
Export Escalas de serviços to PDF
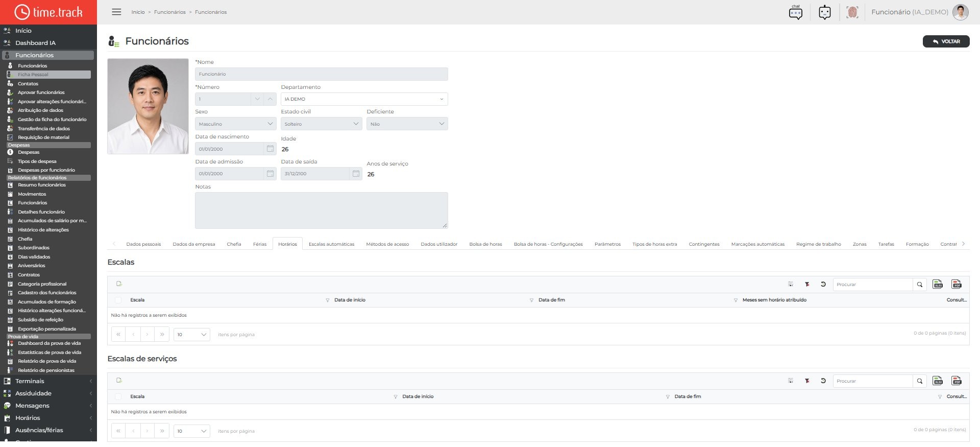[x=957, y=381]
